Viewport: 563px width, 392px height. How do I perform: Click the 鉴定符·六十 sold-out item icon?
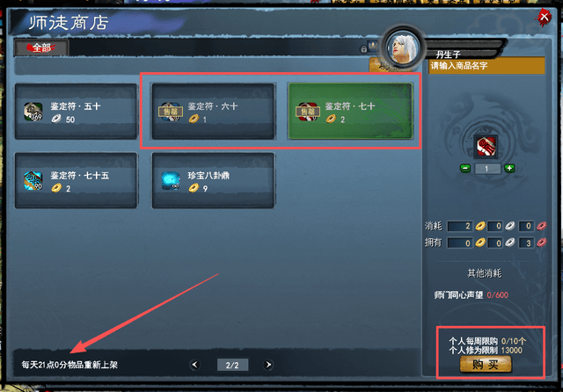(171, 112)
